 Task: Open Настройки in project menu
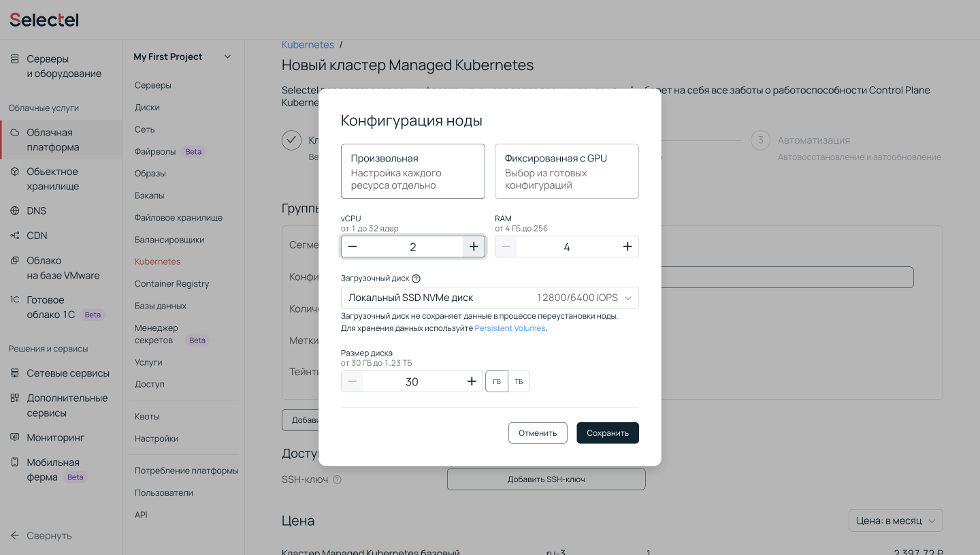tap(157, 439)
